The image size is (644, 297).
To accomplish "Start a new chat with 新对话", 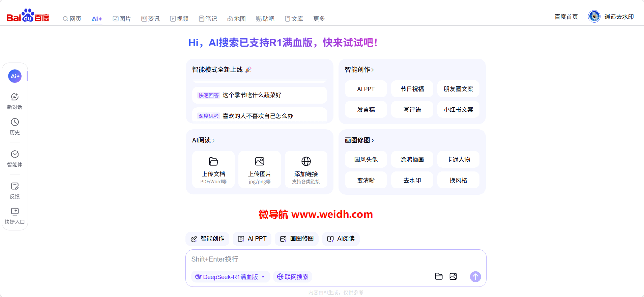I will (x=15, y=101).
